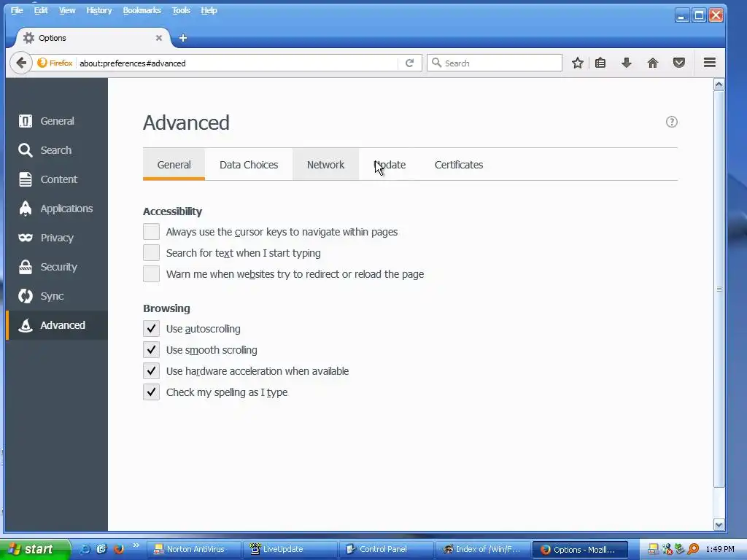Click the Options - Mozilla taskbar button
This screenshot has height=560, width=747.
click(580, 549)
